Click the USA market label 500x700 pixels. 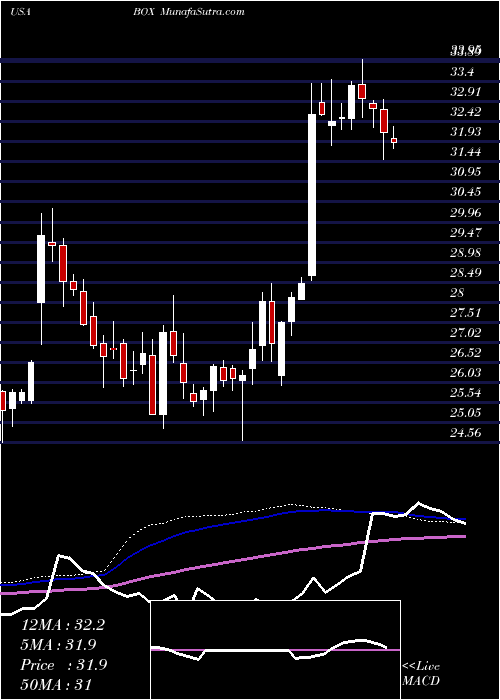pyautogui.click(x=20, y=12)
